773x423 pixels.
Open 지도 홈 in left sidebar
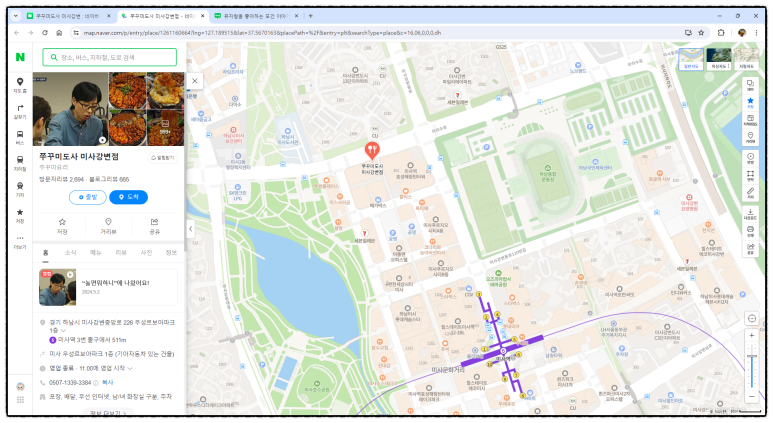(20, 85)
